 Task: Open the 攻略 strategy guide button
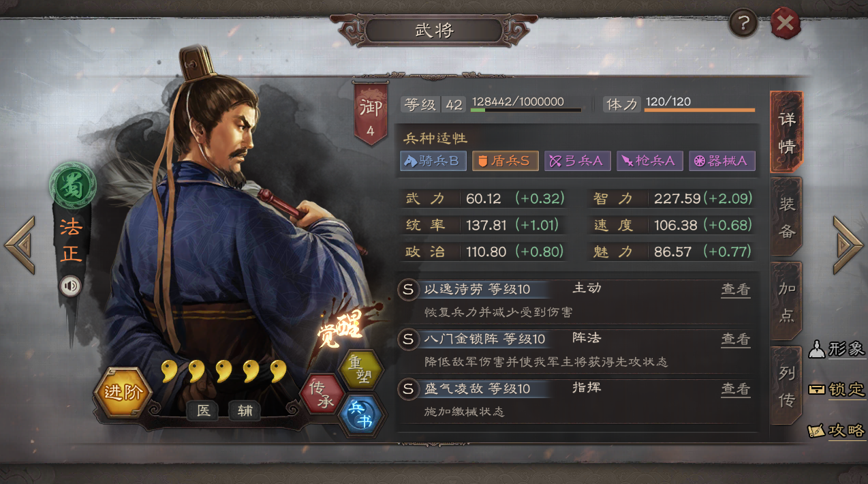pyautogui.click(x=837, y=430)
